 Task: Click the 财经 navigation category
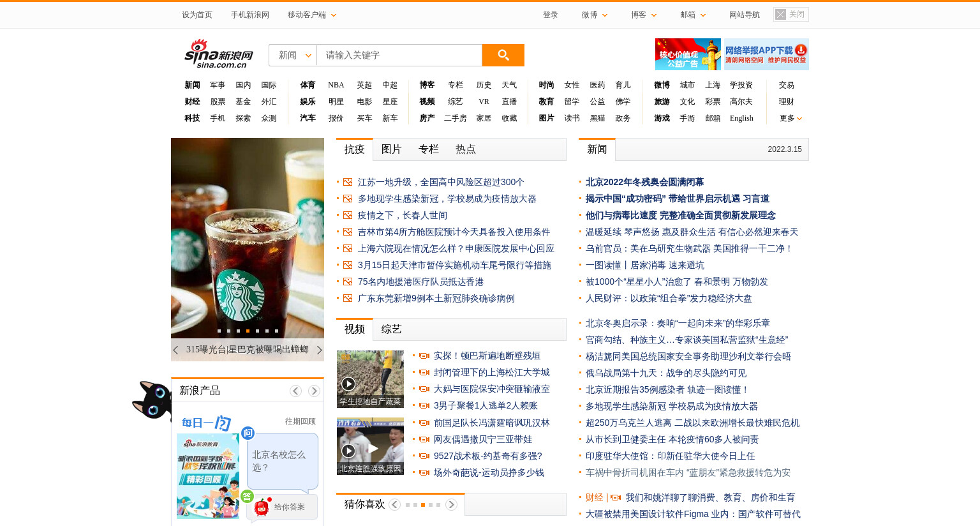(x=192, y=101)
